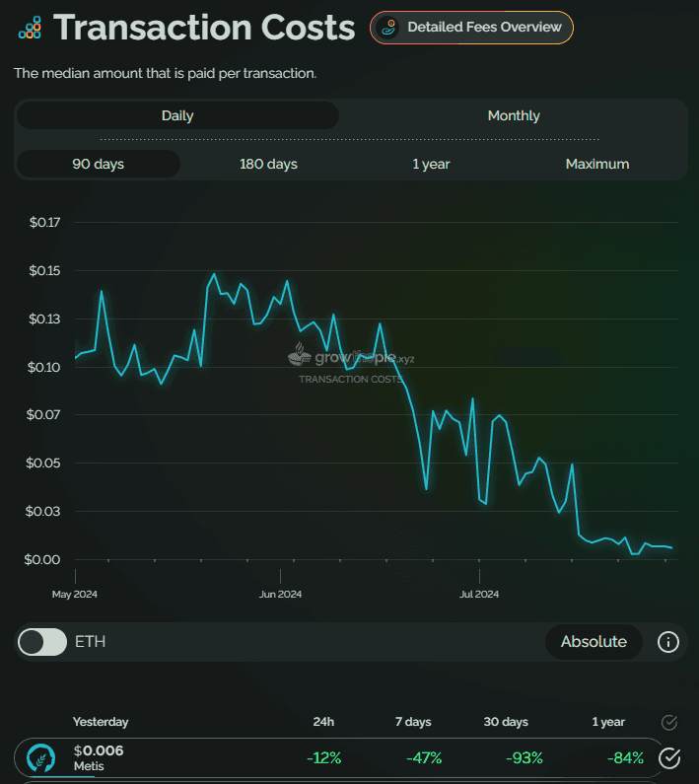Click the Yesterday column header
The image size is (699, 784).
101,722
